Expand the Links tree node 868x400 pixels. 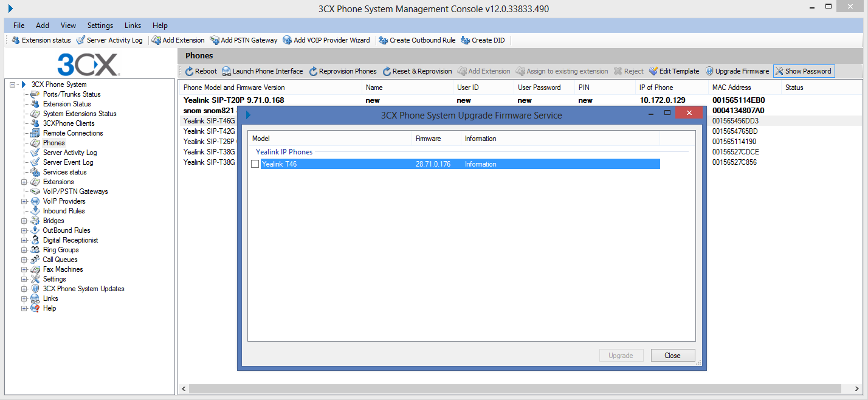(x=24, y=298)
